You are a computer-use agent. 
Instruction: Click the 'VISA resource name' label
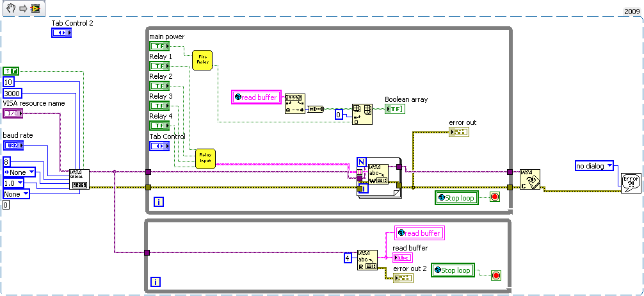coord(34,103)
